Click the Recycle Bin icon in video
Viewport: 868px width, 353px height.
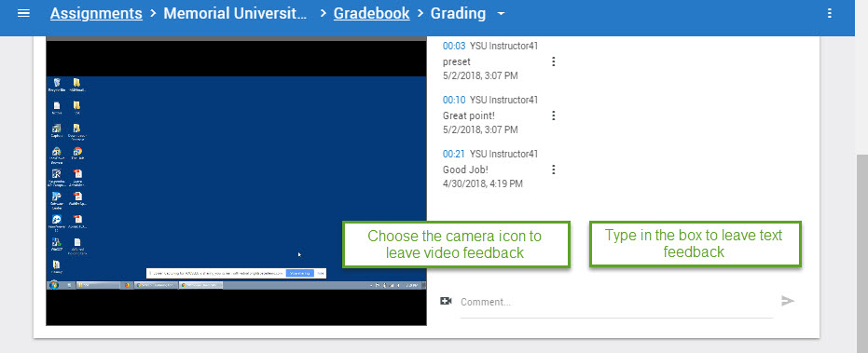[x=57, y=85]
